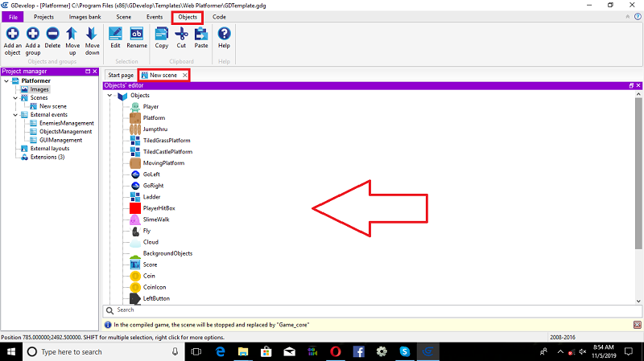Switch to the Images bank tab

pyautogui.click(x=85, y=17)
